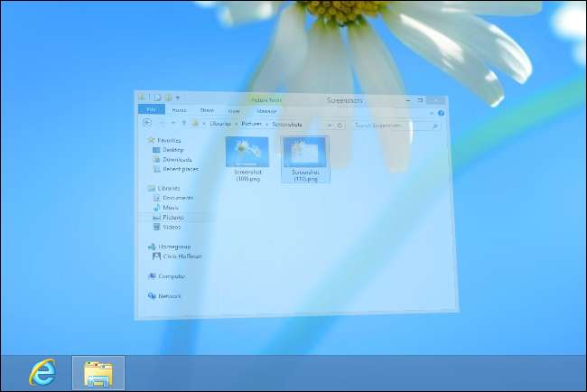Click the search magnifier icon
The height and width of the screenshot is (392, 587).
[435, 126]
